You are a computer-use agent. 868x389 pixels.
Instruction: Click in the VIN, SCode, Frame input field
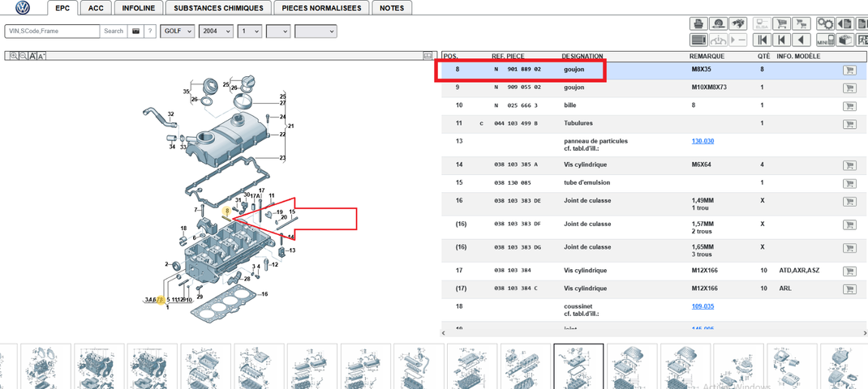(53, 31)
